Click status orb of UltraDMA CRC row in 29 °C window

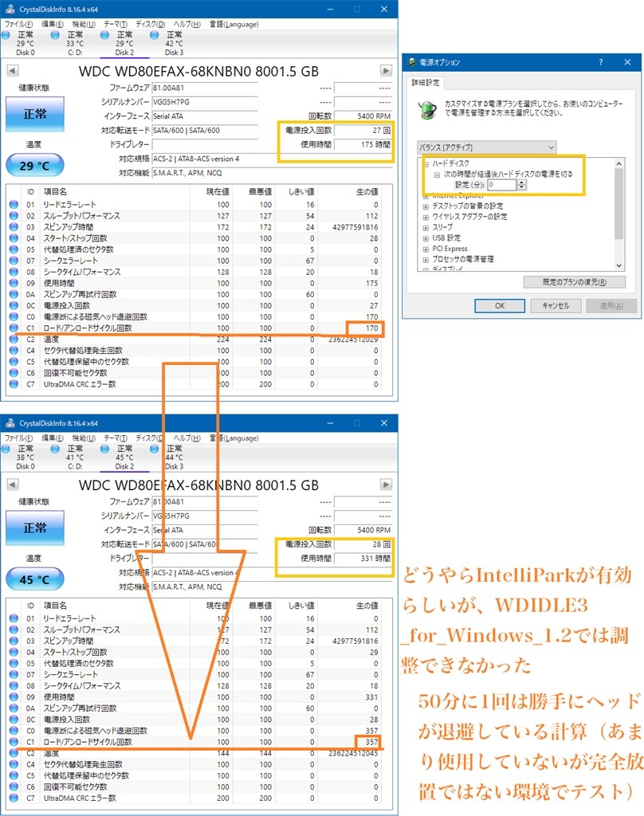coord(14,384)
